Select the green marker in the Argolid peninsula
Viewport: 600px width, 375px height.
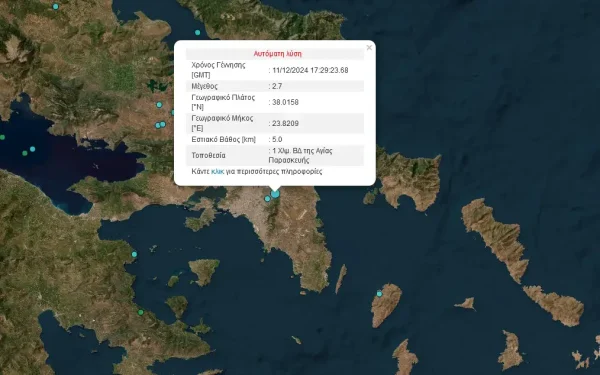pyautogui.click(x=141, y=312)
